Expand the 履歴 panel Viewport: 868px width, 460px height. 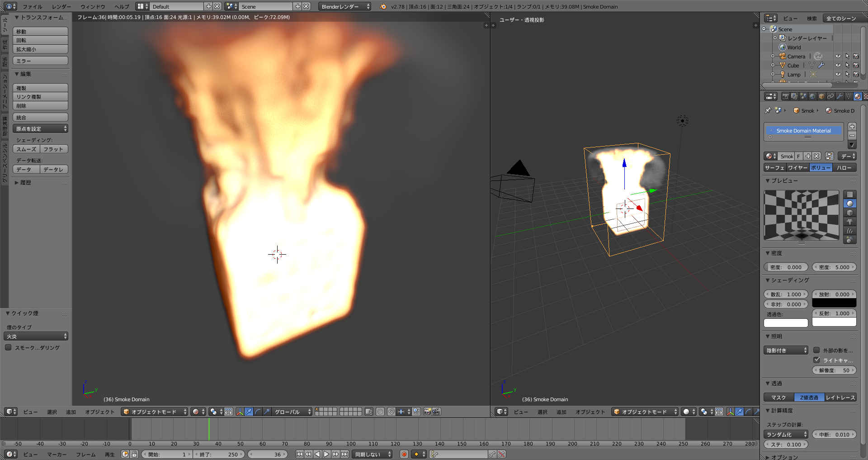click(25, 183)
